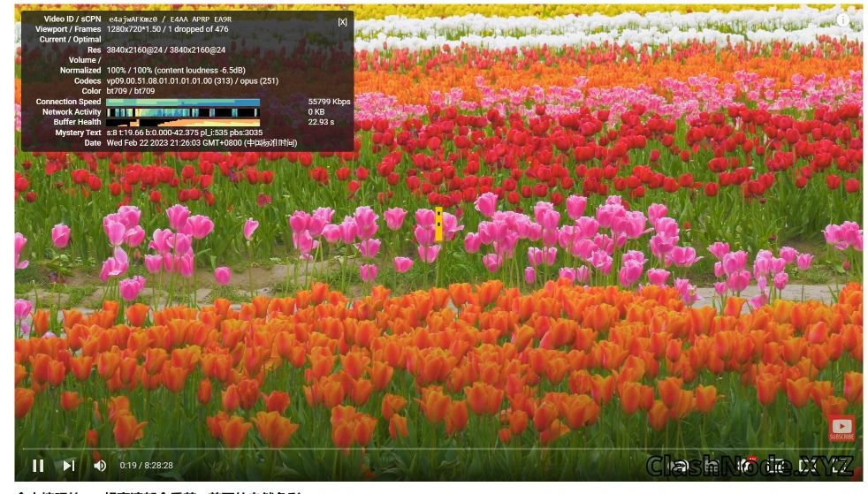The height and width of the screenshot is (494, 868).
Task: Click the resolution value 3840x2160@24 / 3840x2160@24
Action: coord(165,49)
